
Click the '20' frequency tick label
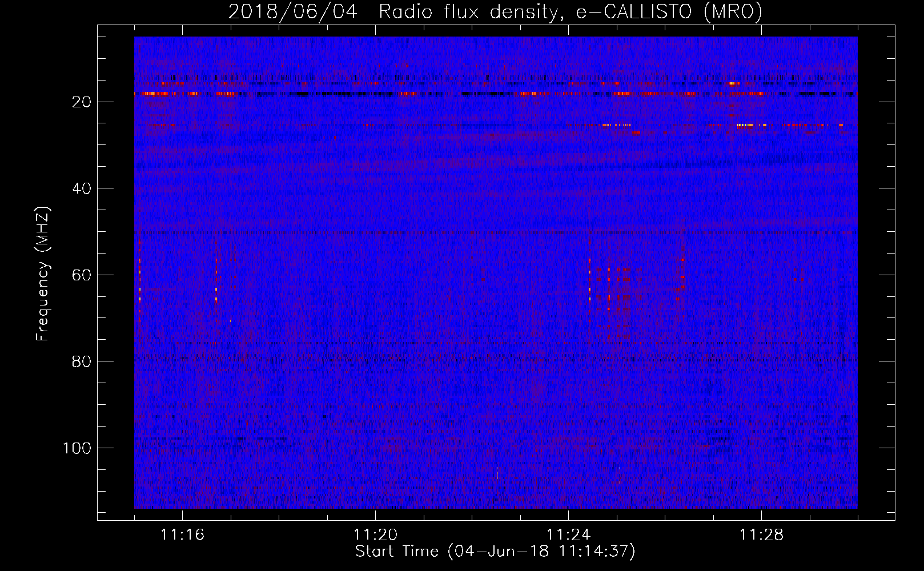click(x=82, y=102)
